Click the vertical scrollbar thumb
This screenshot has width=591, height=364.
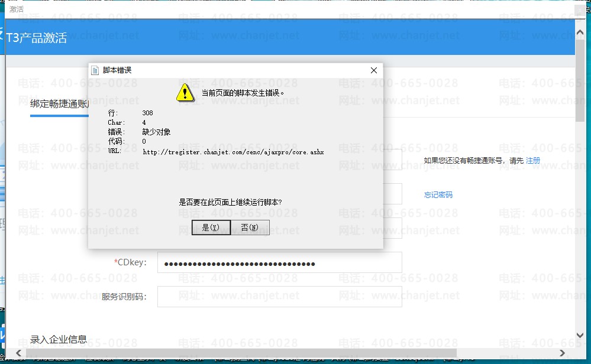point(580,80)
